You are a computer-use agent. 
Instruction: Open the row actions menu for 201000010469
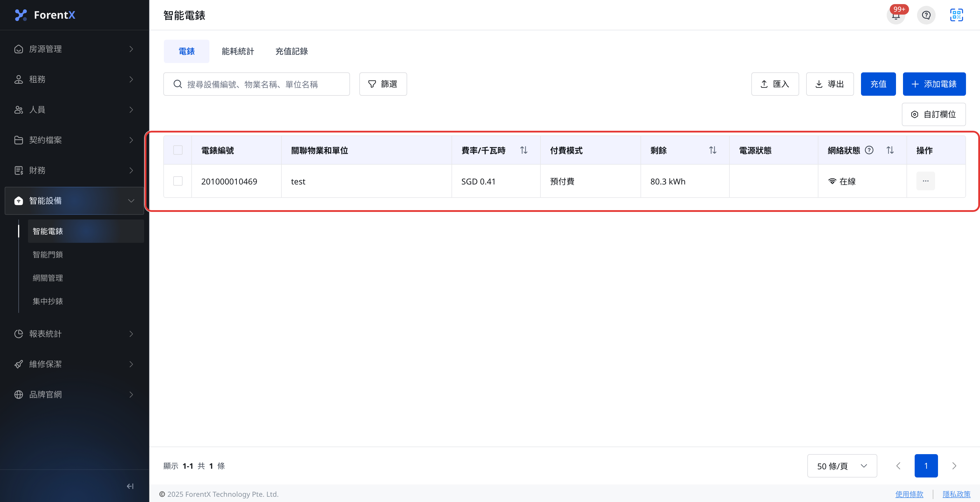point(925,181)
